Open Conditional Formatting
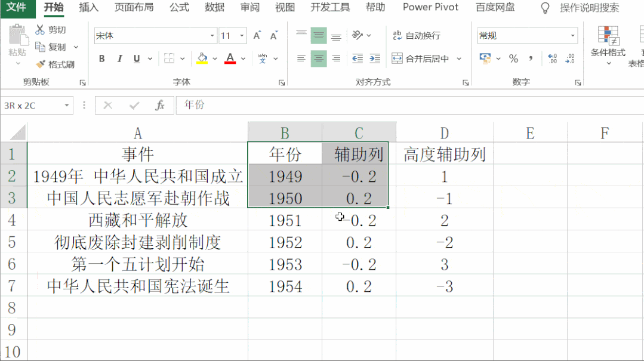 [x=608, y=45]
